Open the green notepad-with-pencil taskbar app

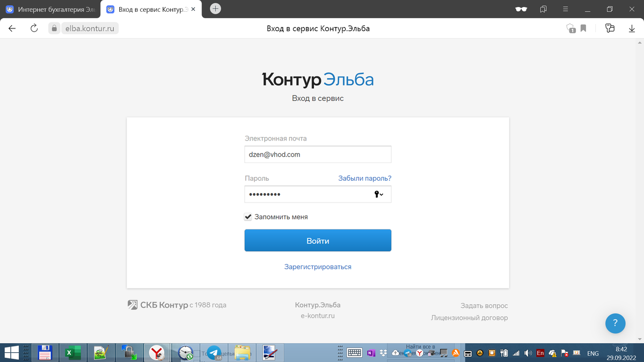click(101, 352)
